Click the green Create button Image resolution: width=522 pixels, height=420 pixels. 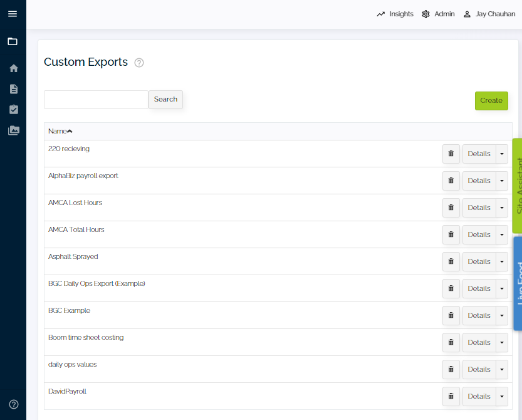tap(491, 100)
